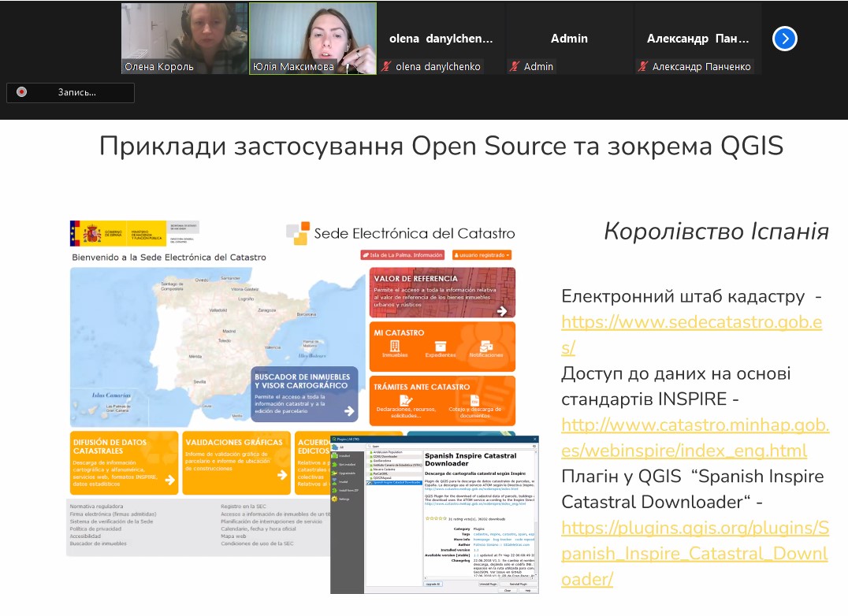
Task: Open the sedecatastro.gob.es hyperlink
Action: point(691,322)
